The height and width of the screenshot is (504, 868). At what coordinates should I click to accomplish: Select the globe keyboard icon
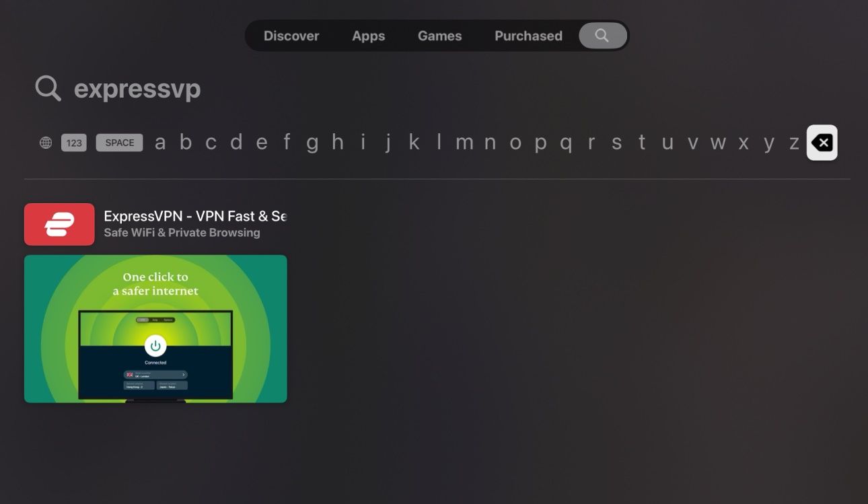pyautogui.click(x=44, y=142)
